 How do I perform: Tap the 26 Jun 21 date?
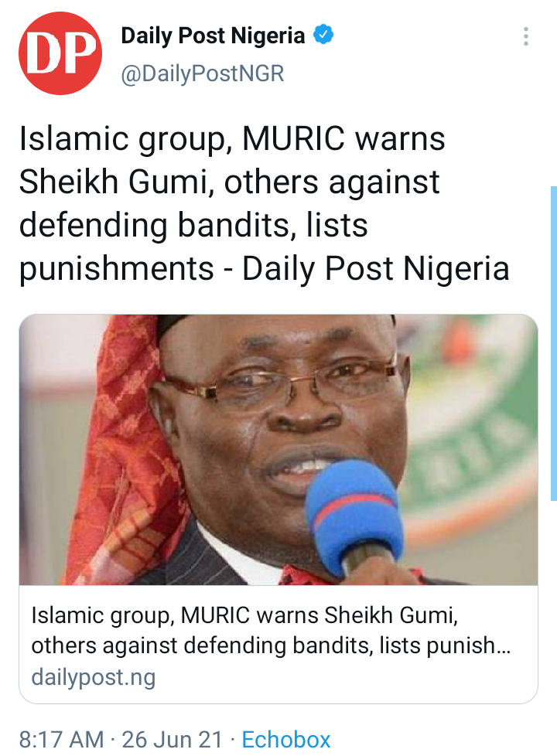coord(172,740)
